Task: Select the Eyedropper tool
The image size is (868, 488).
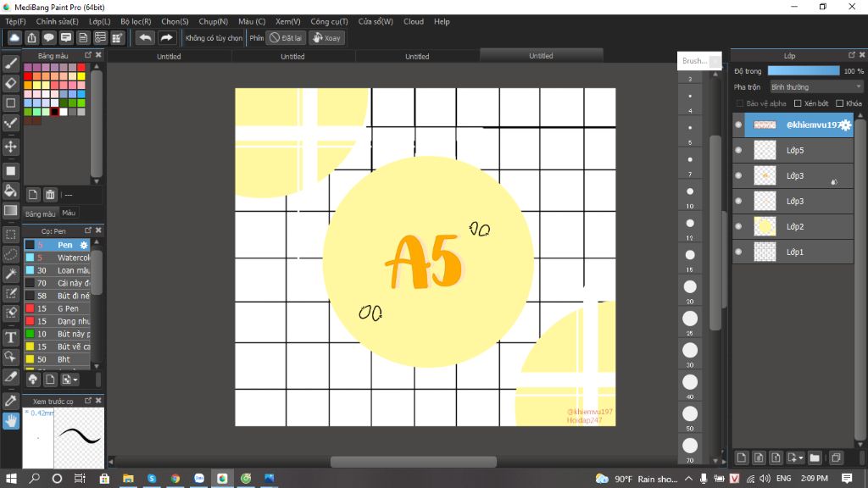Action: (x=10, y=401)
